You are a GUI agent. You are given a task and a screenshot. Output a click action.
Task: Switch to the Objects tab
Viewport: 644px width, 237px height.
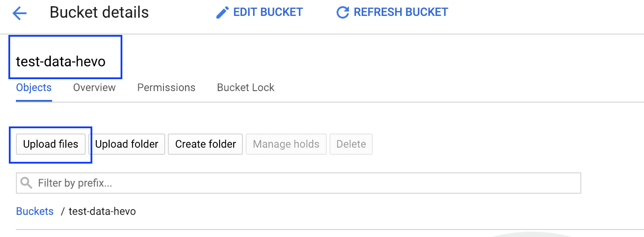[34, 88]
